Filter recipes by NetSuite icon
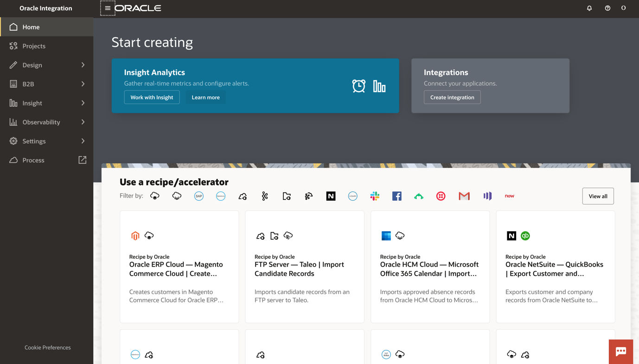The image size is (639, 364). pos(331,196)
